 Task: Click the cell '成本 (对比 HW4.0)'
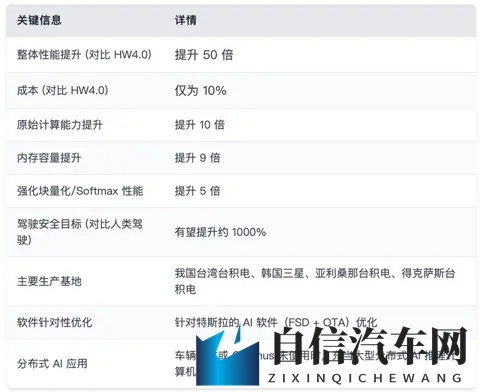click(x=63, y=90)
